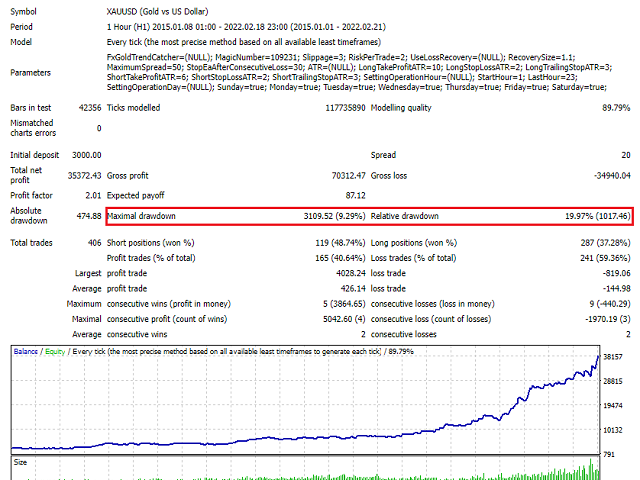Viewport: 640px width, 480px height.
Task: Click the balance curve peak on chart
Action: pyautogui.click(x=598, y=356)
